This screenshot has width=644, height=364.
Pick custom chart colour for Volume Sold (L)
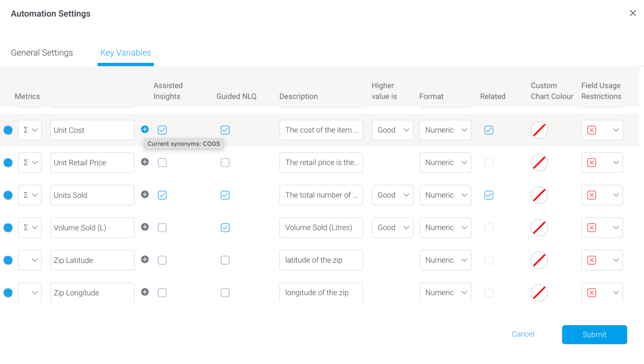click(x=539, y=228)
